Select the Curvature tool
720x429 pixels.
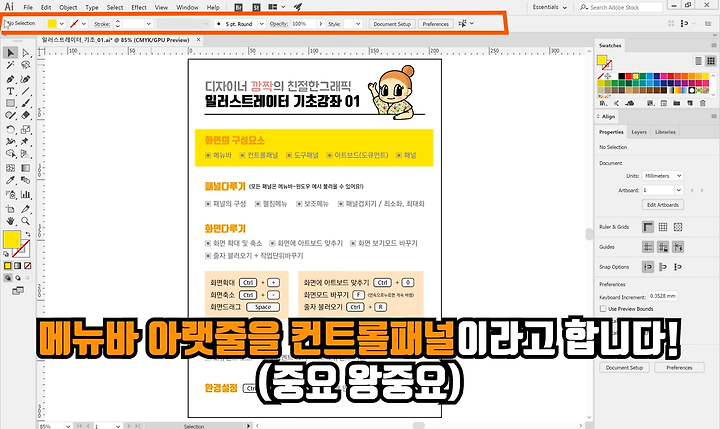click(x=26, y=79)
